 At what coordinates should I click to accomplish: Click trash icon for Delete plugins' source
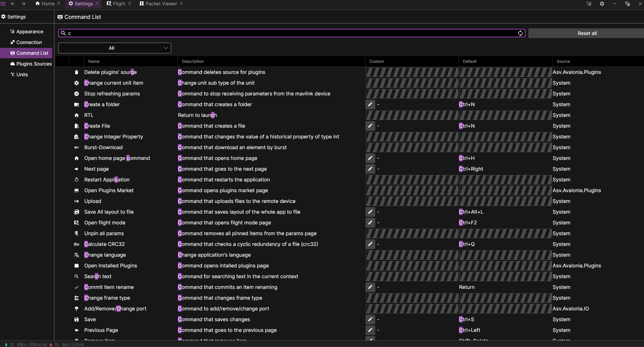coord(77,72)
